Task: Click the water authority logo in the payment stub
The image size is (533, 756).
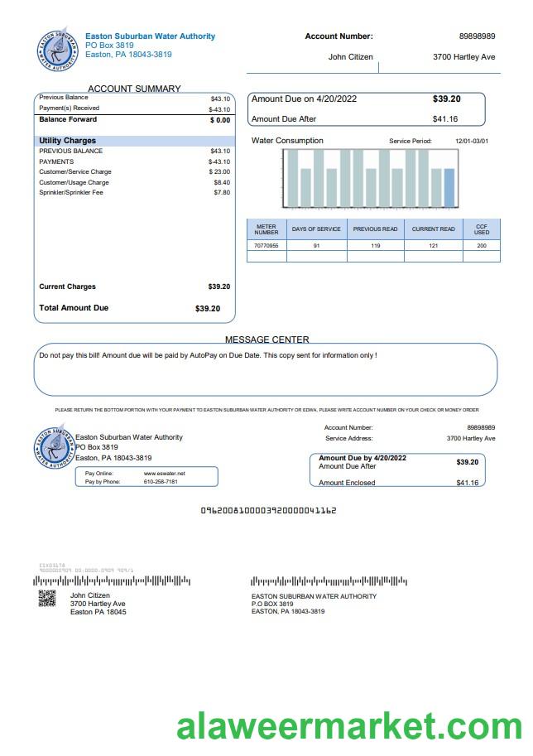Action: 55,448
